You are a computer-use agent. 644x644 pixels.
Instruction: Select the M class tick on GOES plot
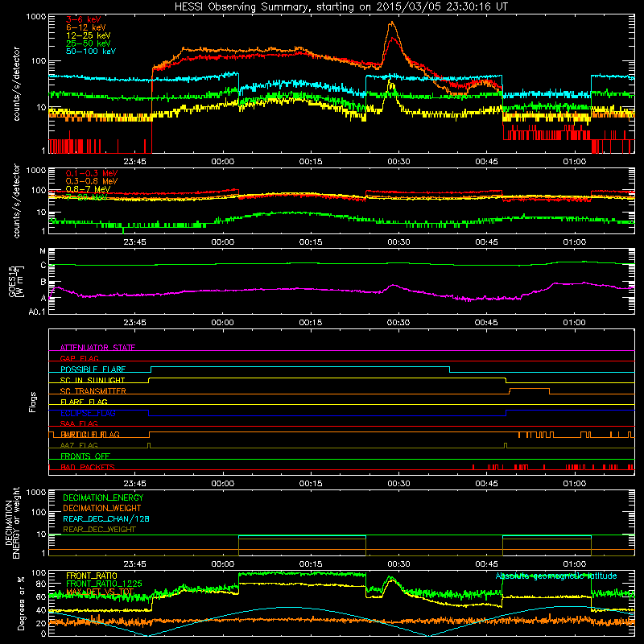43,251
